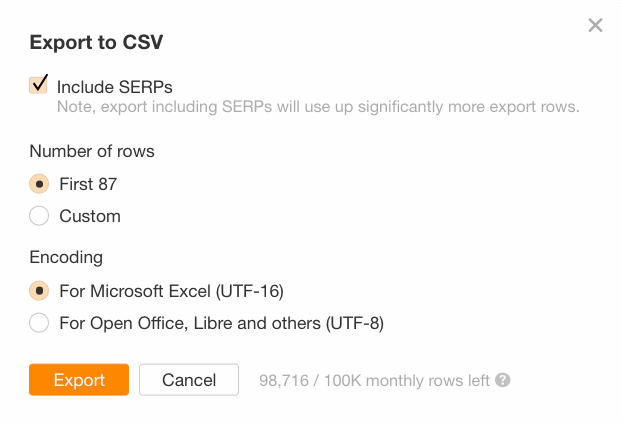Image resolution: width=622 pixels, height=423 pixels.
Task: Click the help question mark icon
Action: click(x=503, y=380)
